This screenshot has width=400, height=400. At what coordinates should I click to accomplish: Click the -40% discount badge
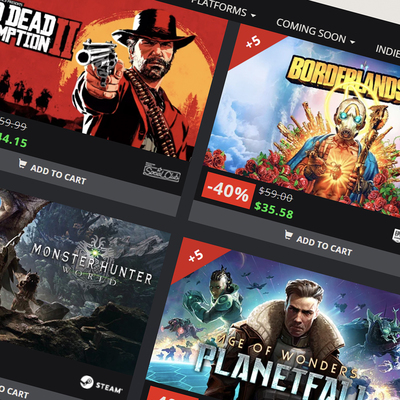(228, 190)
